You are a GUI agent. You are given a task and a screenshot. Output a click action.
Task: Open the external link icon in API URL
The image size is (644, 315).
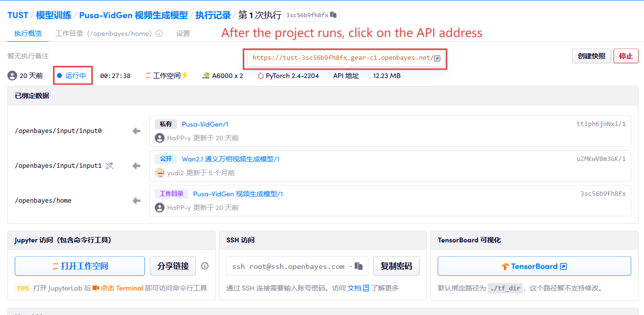pos(437,58)
